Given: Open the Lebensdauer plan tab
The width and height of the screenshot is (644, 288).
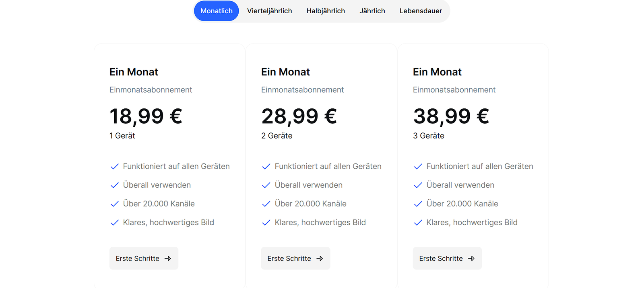Looking at the screenshot, I should pos(421,11).
